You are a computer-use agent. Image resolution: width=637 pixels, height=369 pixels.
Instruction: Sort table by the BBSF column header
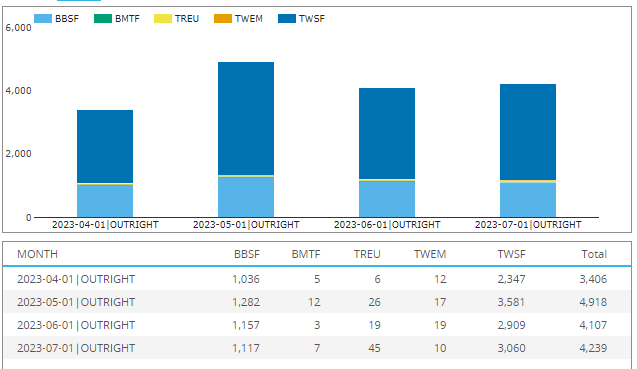coord(247,254)
